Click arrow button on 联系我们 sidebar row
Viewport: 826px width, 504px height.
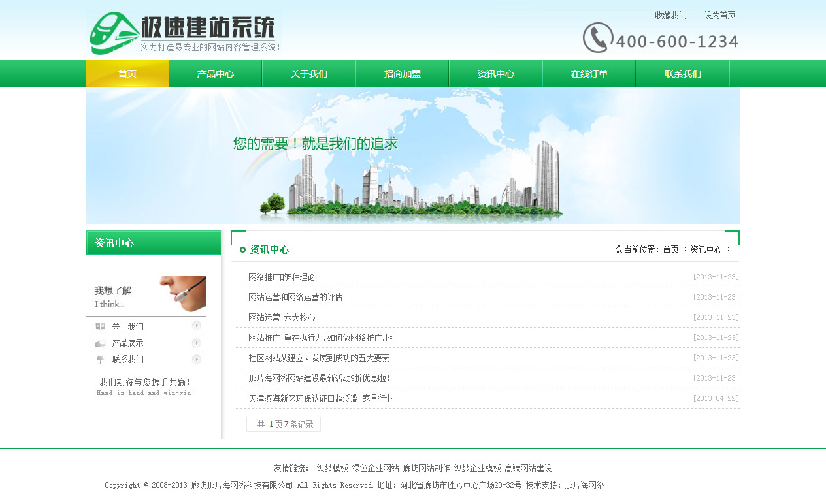click(197, 359)
